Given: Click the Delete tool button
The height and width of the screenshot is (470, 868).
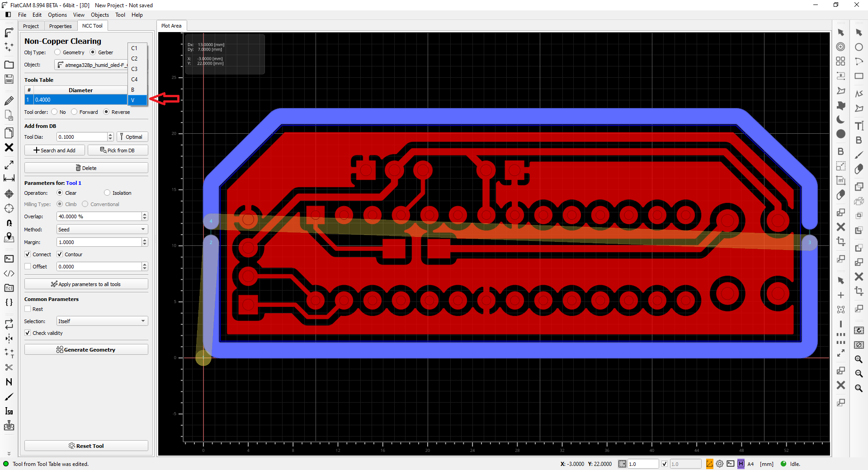Looking at the screenshot, I should [x=86, y=168].
